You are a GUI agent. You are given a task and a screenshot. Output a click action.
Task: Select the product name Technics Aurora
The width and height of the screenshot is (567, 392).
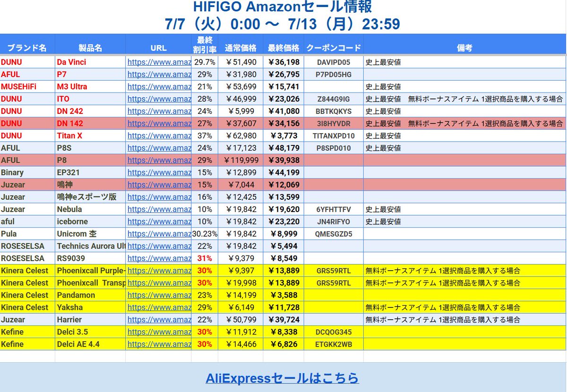pyautogui.click(x=91, y=246)
